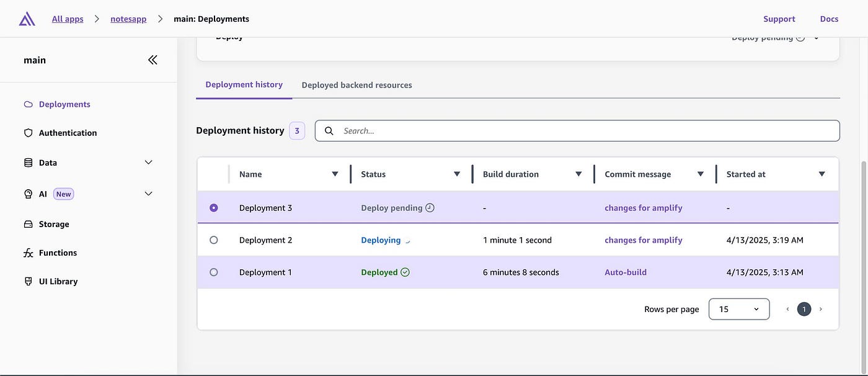Open Deployments in the sidebar
868x376 pixels.
click(64, 104)
